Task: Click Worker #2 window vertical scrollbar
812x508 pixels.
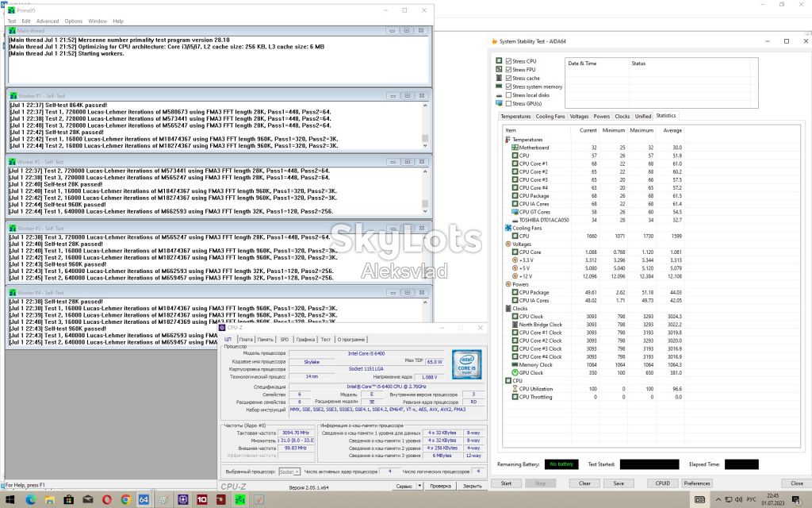Action: coord(425,191)
